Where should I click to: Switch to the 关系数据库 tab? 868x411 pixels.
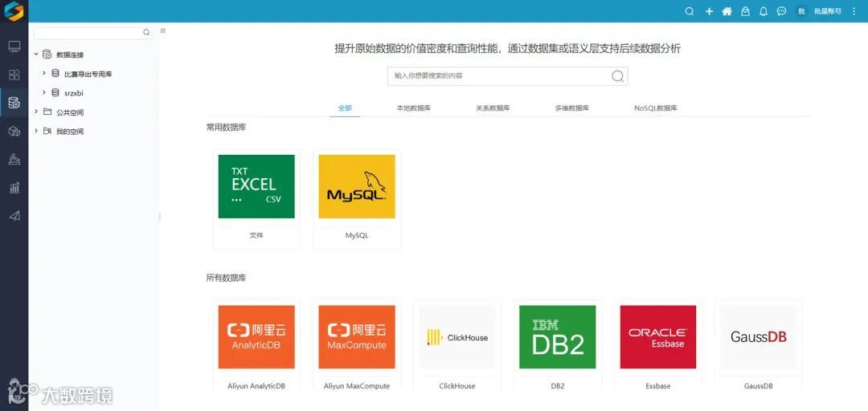[x=493, y=108]
